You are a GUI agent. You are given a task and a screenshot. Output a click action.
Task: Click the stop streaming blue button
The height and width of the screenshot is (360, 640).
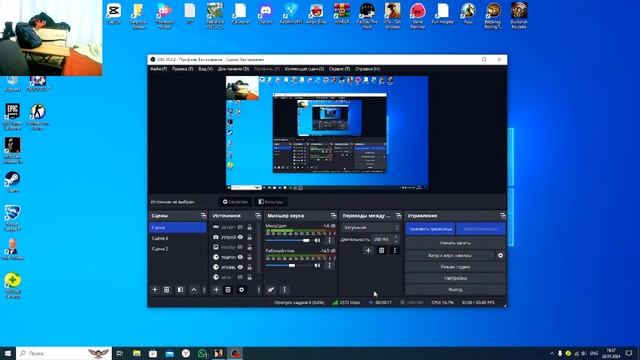430,229
